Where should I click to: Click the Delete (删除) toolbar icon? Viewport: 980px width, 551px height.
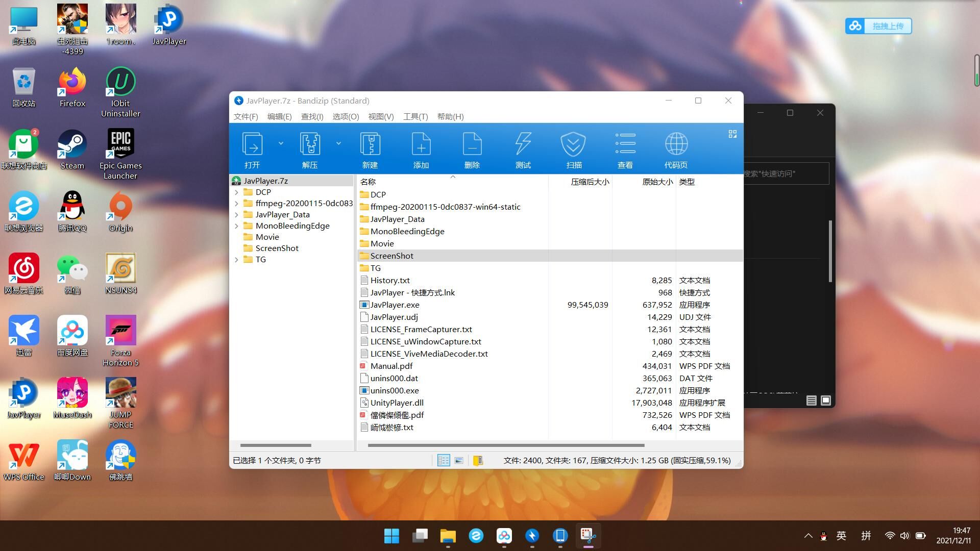(472, 149)
